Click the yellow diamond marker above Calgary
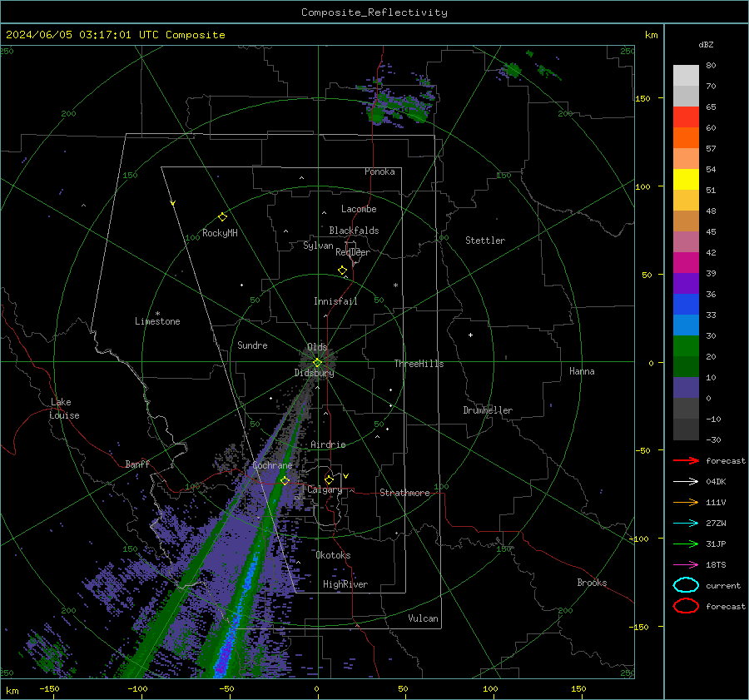 [x=329, y=479]
